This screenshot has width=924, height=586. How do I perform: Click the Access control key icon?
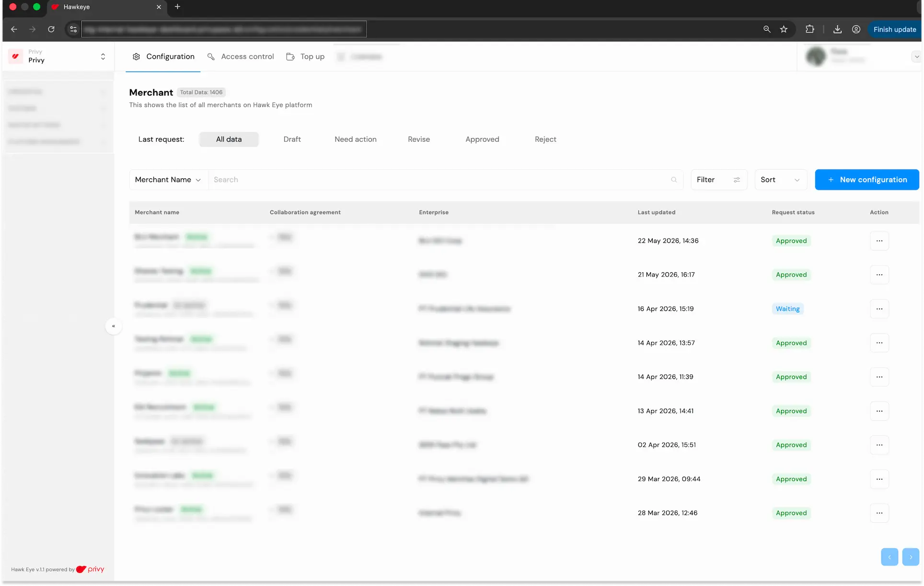pos(211,57)
